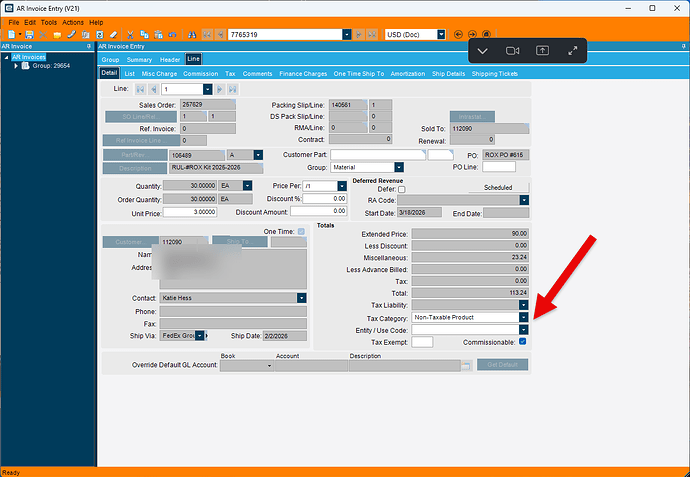Open the Group Material dropdown

point(399,167)
